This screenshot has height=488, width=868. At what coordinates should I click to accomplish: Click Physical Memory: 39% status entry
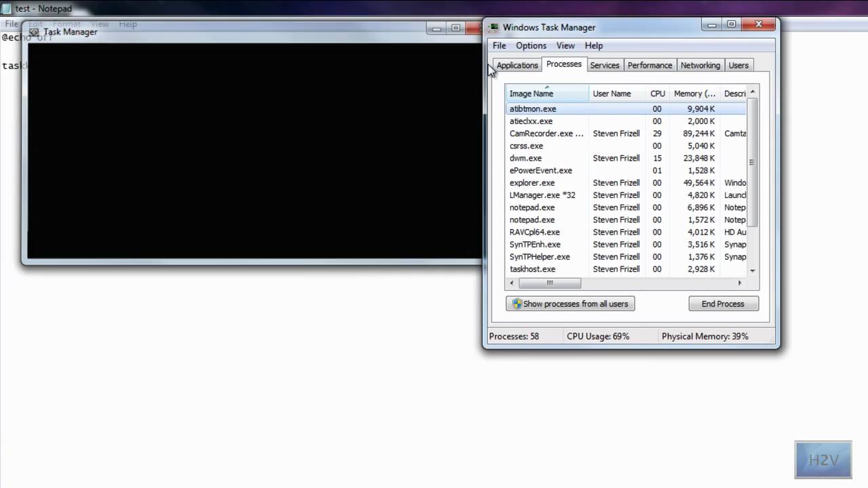pyautogui.click(x=705, y=336)
